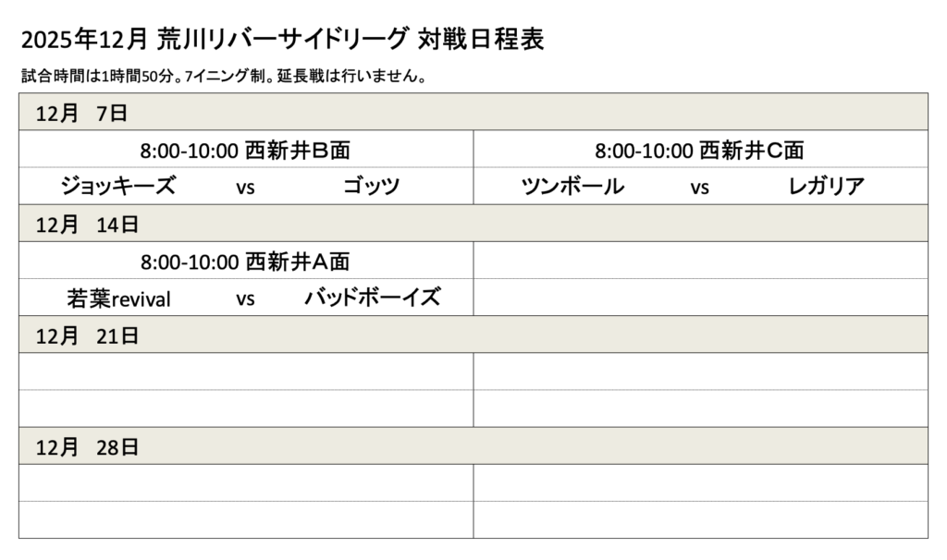Select the 12月 21日 date header row
947x560 pixels.
point(473,335)
